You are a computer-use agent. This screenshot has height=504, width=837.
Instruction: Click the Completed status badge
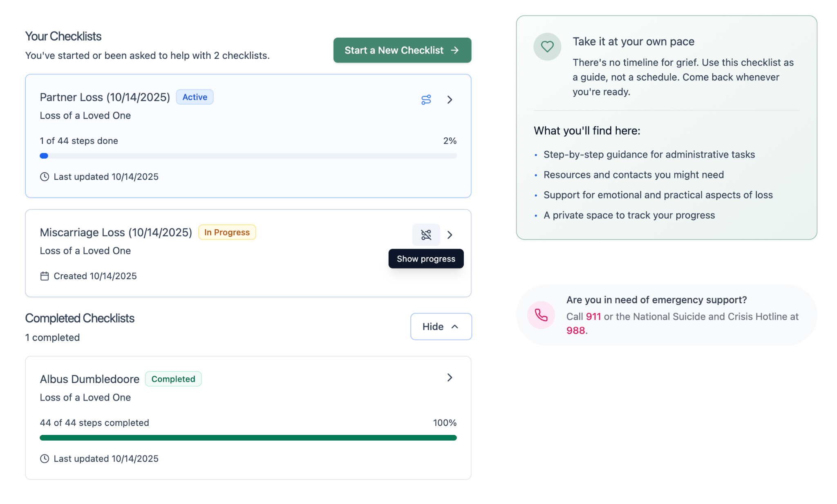[x=173, y=379]
